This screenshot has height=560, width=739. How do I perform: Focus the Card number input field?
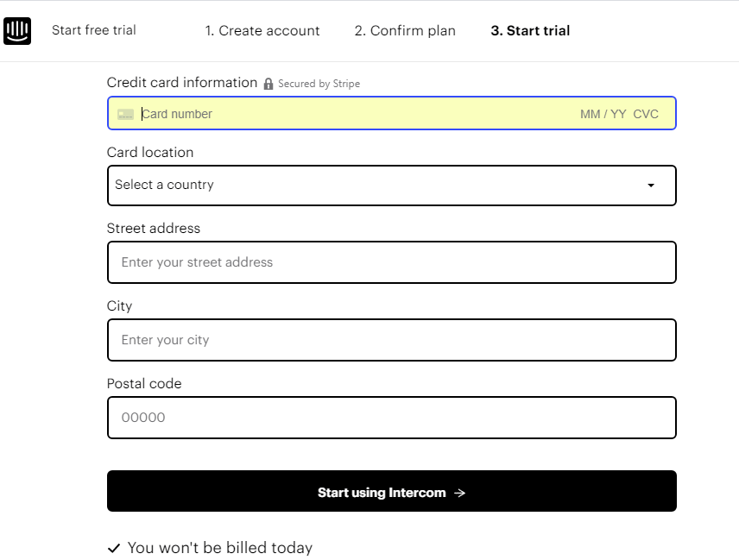(259, 113)
